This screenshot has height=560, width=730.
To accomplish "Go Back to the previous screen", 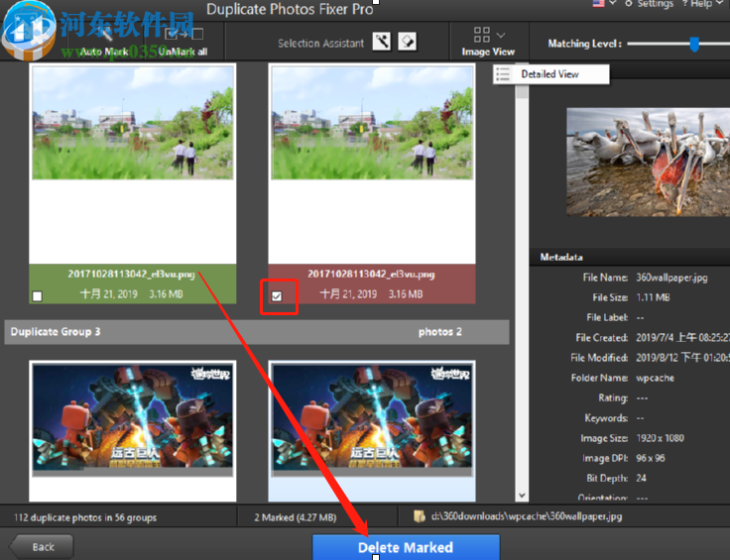I will click(42, 546).
